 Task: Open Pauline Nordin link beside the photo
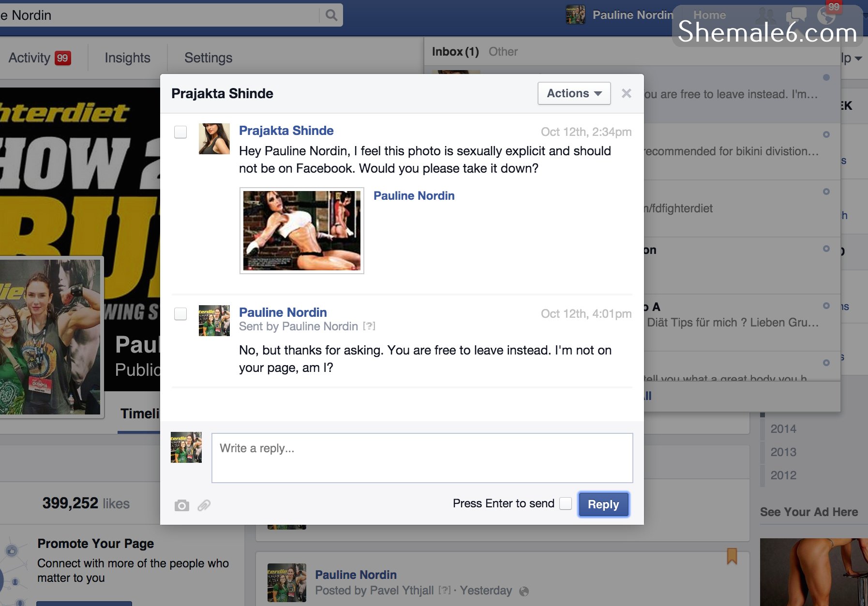tap(414, 195)
